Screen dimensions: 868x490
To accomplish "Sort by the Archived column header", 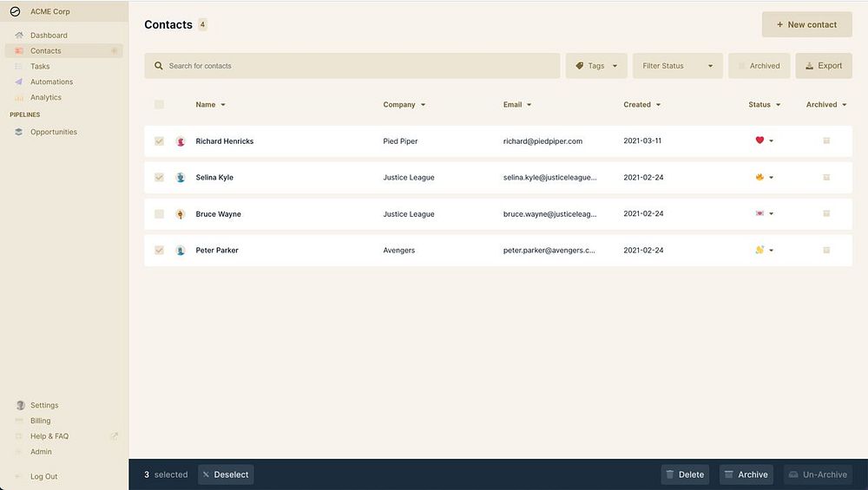I will click(x=826, y=105).
